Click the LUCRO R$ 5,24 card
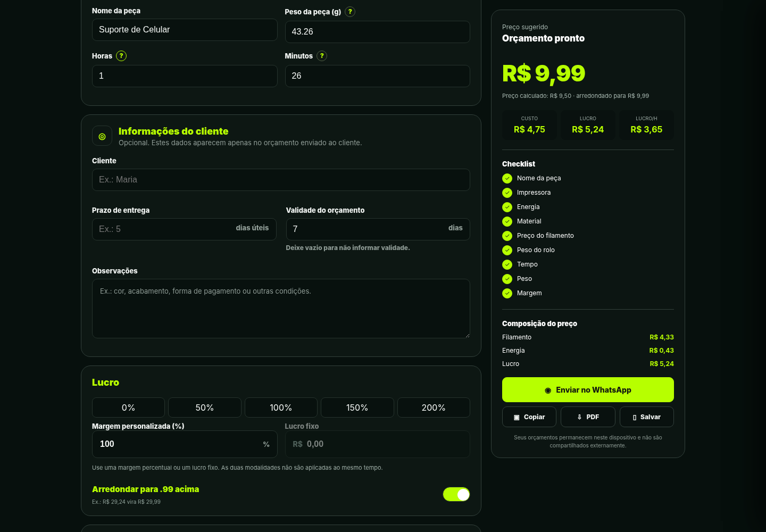Image resolution: width=766 pixels, height=532 pixels. click(x=588, y=125)
